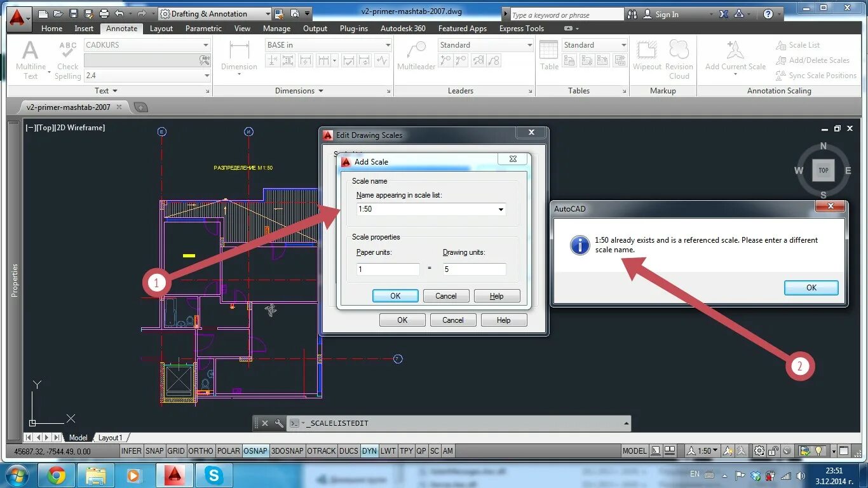Open Chrome from the Windows taskbar
868x488 pixels.
(x=57, y=475)
